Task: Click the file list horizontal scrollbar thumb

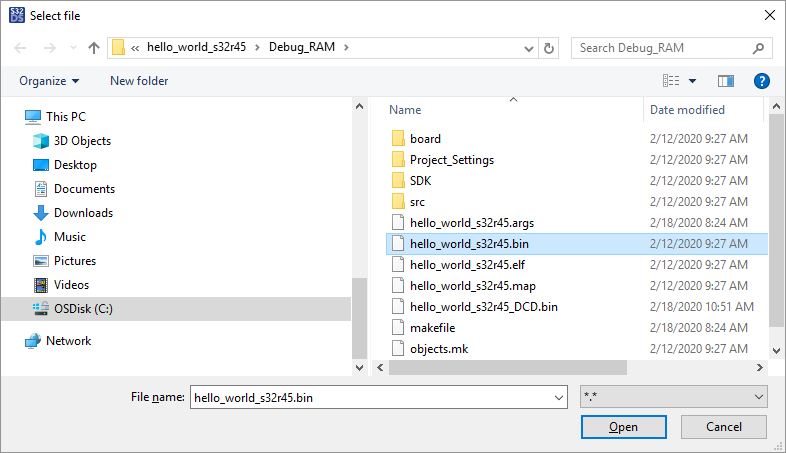Action: point(508,367)
